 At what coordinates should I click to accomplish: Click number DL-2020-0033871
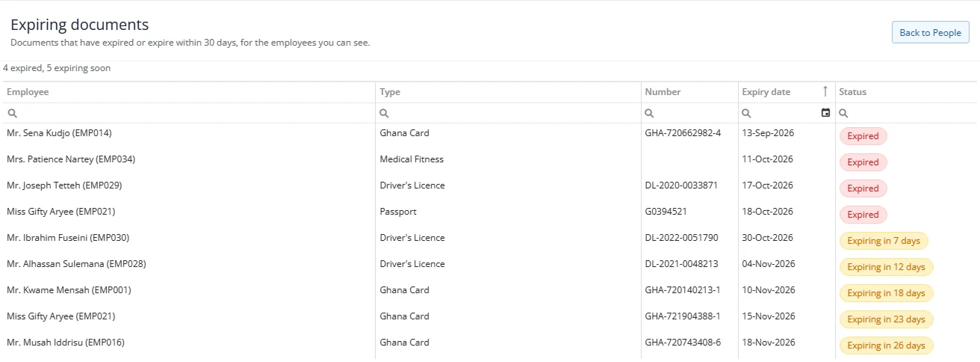tap(681, 185)
